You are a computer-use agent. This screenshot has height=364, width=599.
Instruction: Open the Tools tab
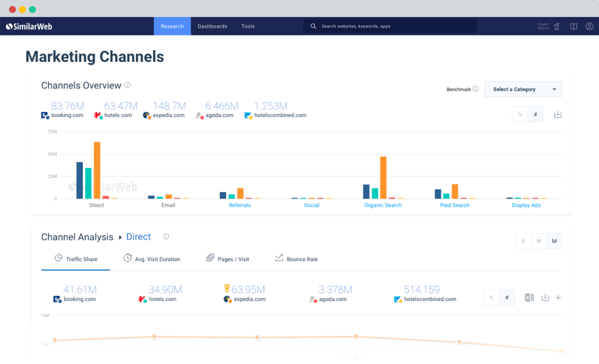tap(248, 26)
